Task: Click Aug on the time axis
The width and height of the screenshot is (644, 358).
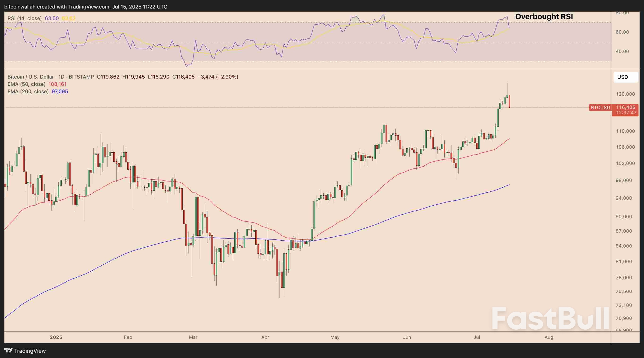Action: 549,337
